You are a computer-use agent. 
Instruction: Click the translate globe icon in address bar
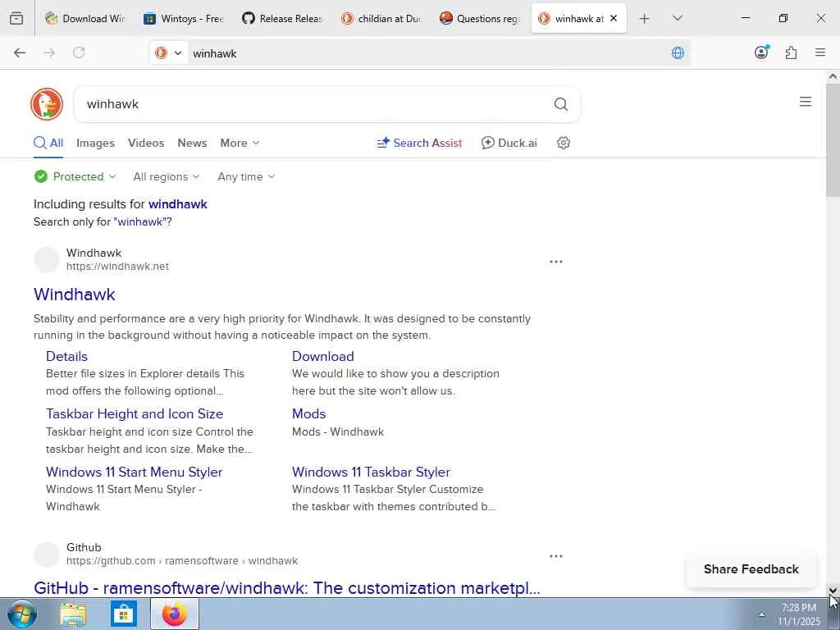pyautogui.click(x=678, y=52)
